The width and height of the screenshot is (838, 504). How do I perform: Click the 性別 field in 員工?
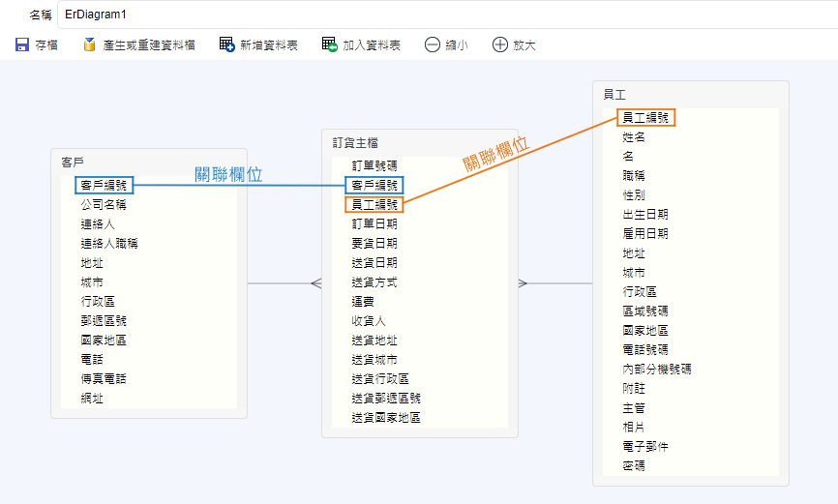click(634, 195)
